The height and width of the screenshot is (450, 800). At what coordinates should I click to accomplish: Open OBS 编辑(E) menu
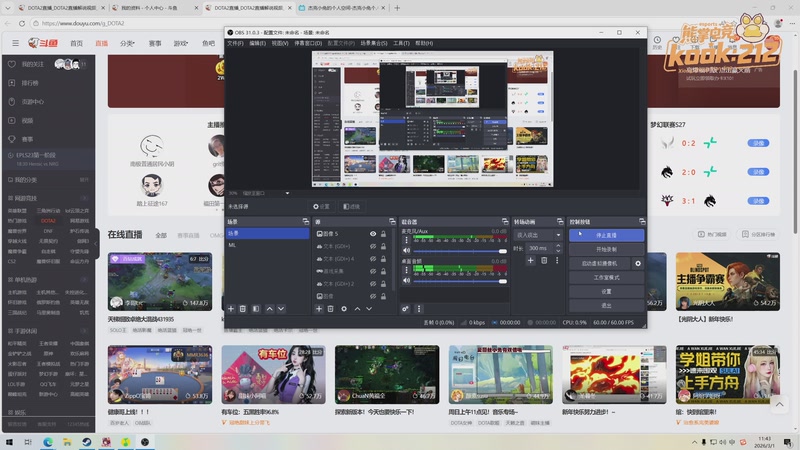coord(257,43)
